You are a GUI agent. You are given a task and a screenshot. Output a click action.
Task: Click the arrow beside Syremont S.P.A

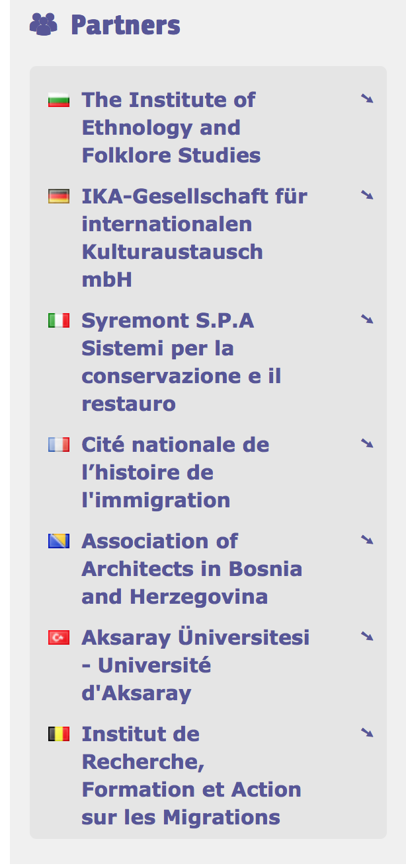[367, 320]
